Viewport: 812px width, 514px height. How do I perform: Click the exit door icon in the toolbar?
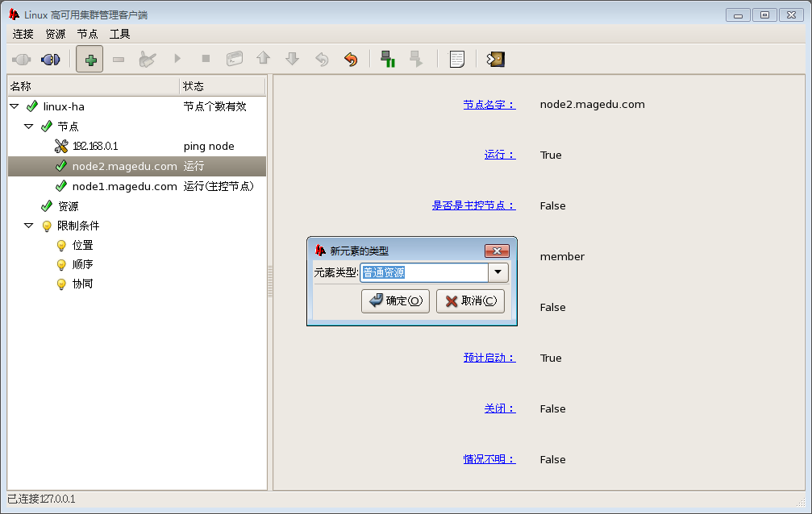click(x=496, y=59)
